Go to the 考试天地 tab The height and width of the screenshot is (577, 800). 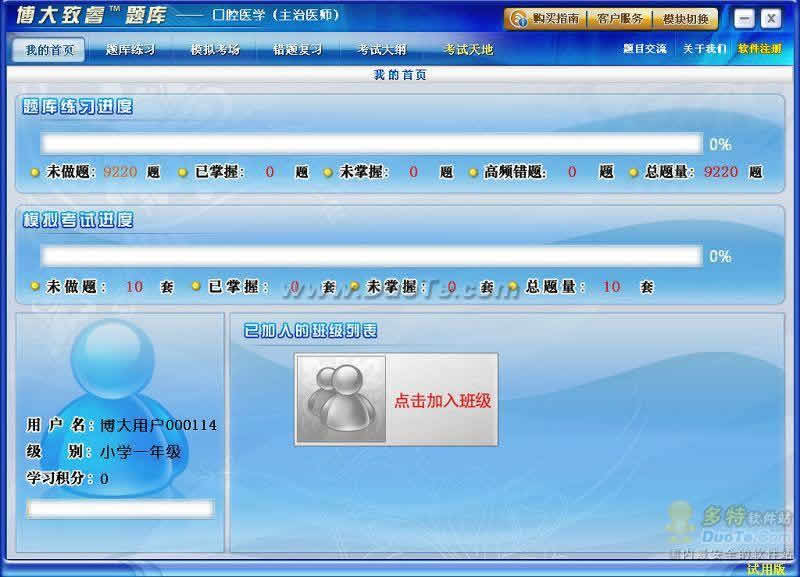point(468,49)
